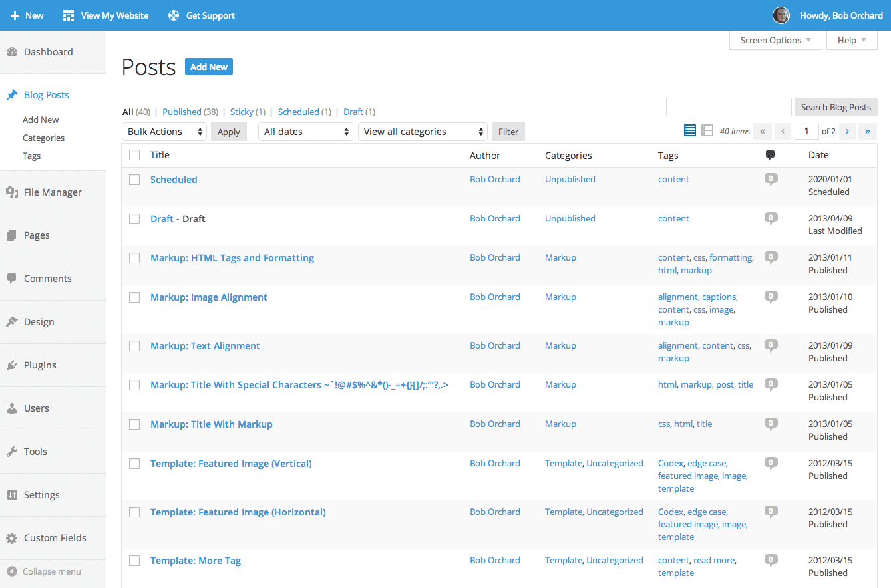Viewport: 891px width, 588px height.
Task: Expand the View all categories dropdown
Action: (x=423, y=132)
